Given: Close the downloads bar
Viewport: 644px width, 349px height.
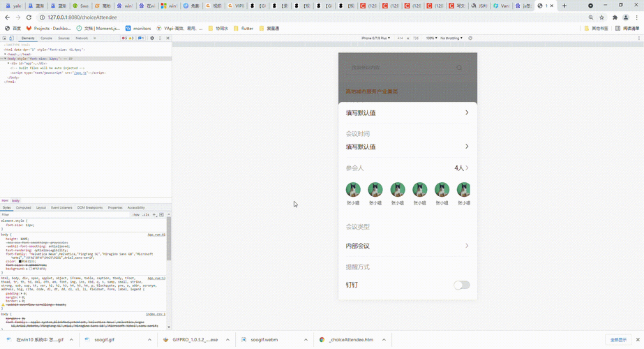Looking at the screenshot, I should [x=638, y=339].
